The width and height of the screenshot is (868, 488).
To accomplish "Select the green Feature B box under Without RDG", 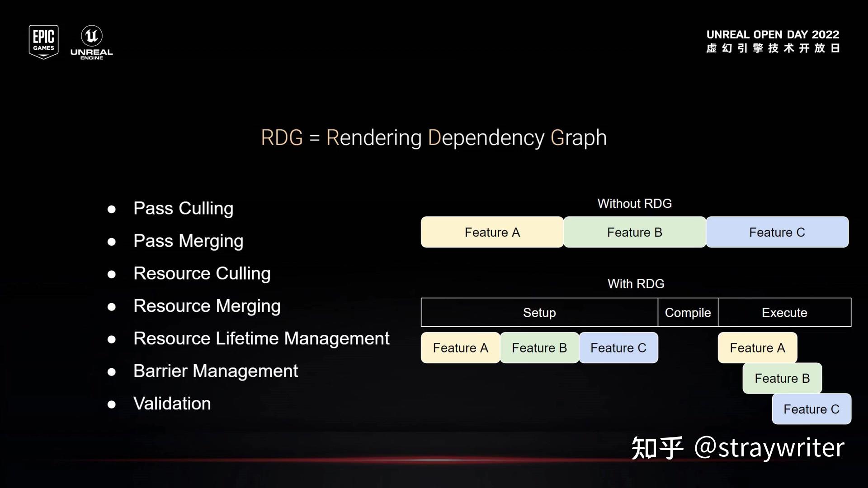I will 634,232.
